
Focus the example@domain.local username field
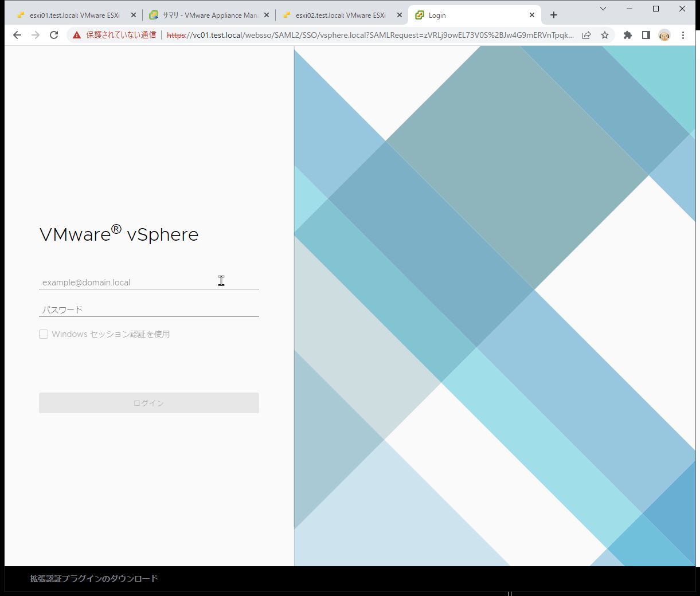click(x=149, y=282)
